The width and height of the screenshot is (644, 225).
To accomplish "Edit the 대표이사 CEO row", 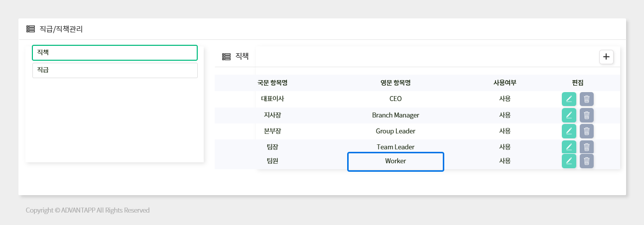I will click(x=569, y=99).
